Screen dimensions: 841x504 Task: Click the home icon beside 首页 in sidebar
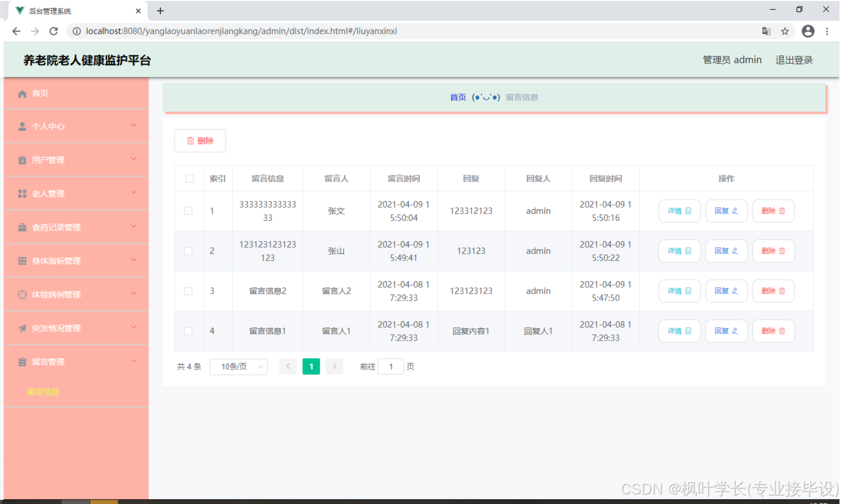(22, 93)
